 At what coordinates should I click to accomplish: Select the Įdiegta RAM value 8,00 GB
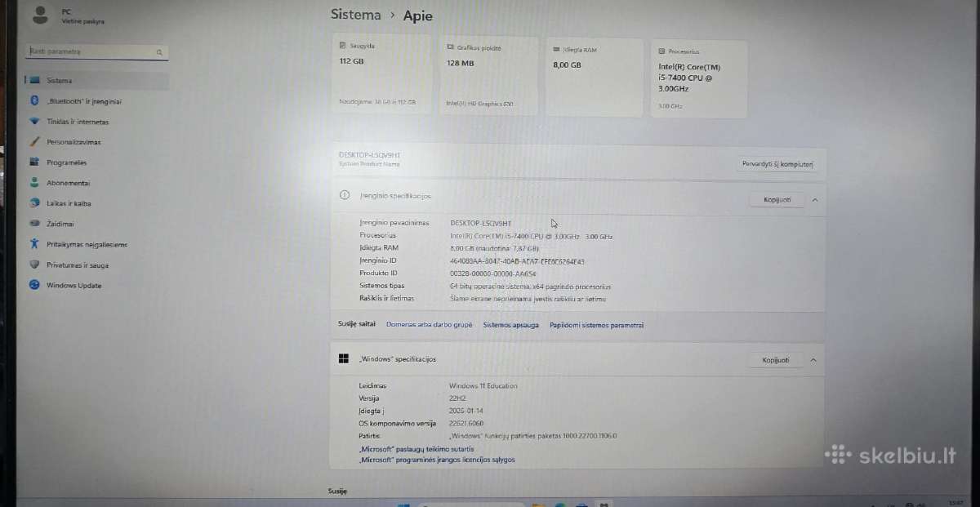pos(495,248)
